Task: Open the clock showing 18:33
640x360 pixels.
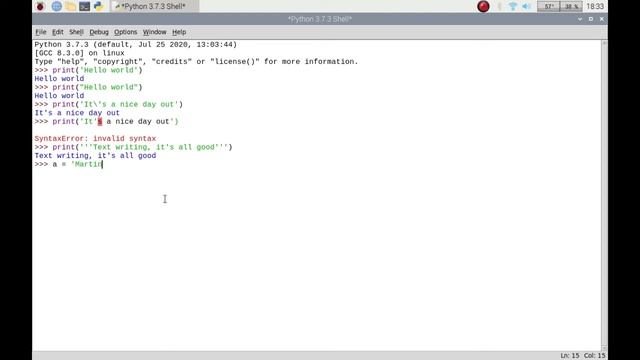Action: pos(595,6)
